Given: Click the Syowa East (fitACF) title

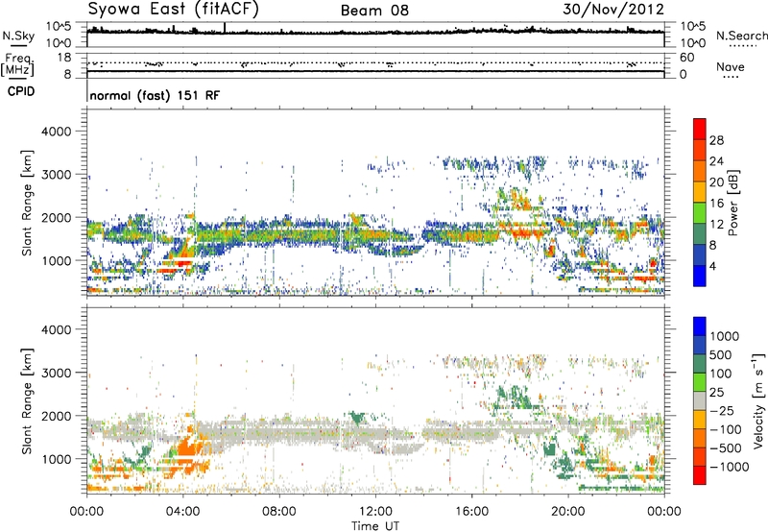Looking at the screenshot, I should pos(173,9).
